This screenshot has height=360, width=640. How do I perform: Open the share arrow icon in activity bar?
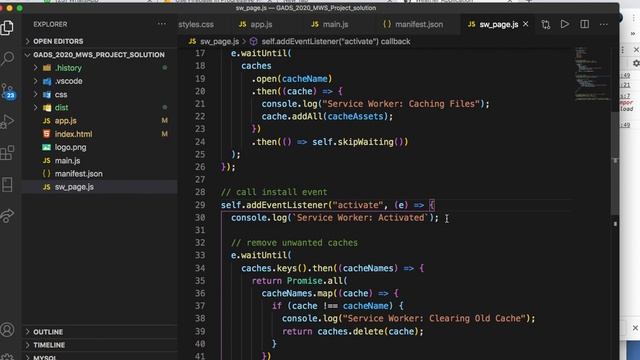point(7,216)
